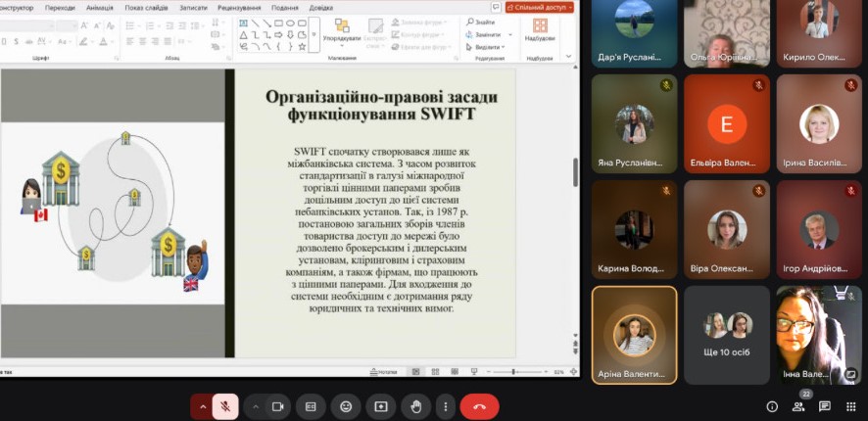Unmute the microphone in the call bar
Screen dimensions: 868x421
coord(225,406)
